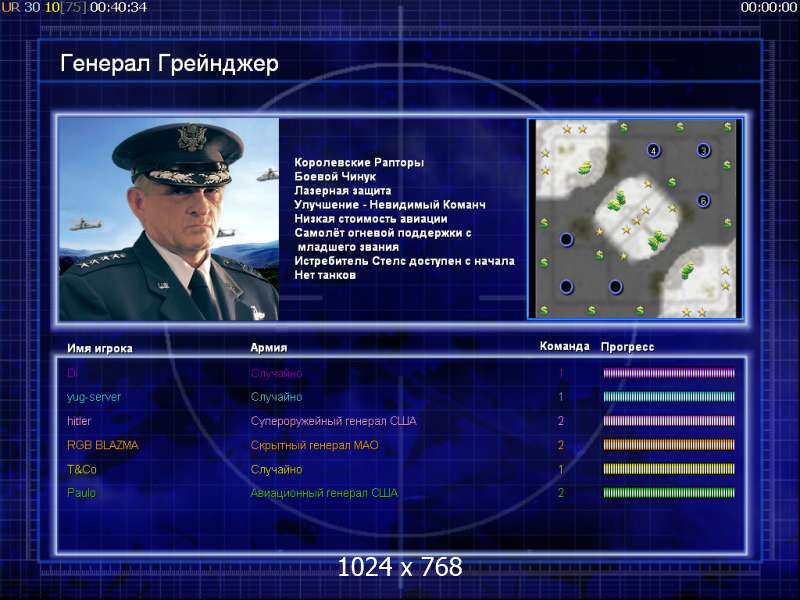Click team number 1 in T&Co row
Image resolution: width=800 pixels, height=600 pixels.
[x=561, y=469]
